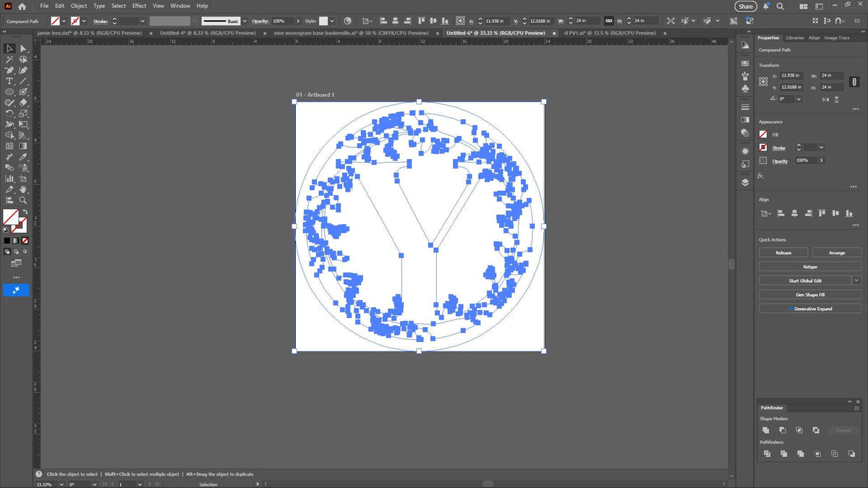The height and width of the screenshot is (488, 868).
Task: Click the large Fill swatch in toolbar
Action: tap(11, 216)
